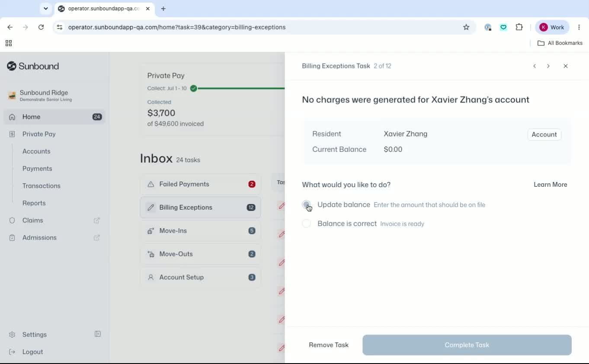Image resolution: width=589 pixels, height=364 pixels.
Task: Click the Move-Ins icon
Action: click(150, 231)
